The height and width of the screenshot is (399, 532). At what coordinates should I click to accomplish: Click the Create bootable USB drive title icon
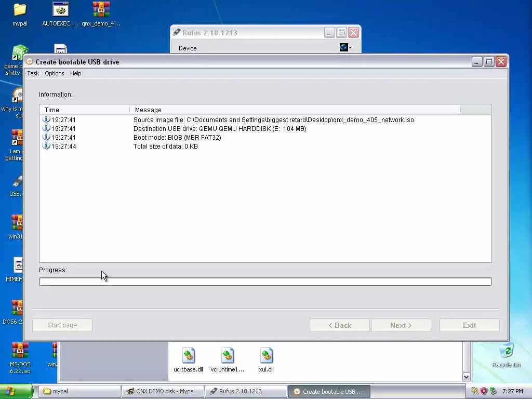click(x=30, y=61)
